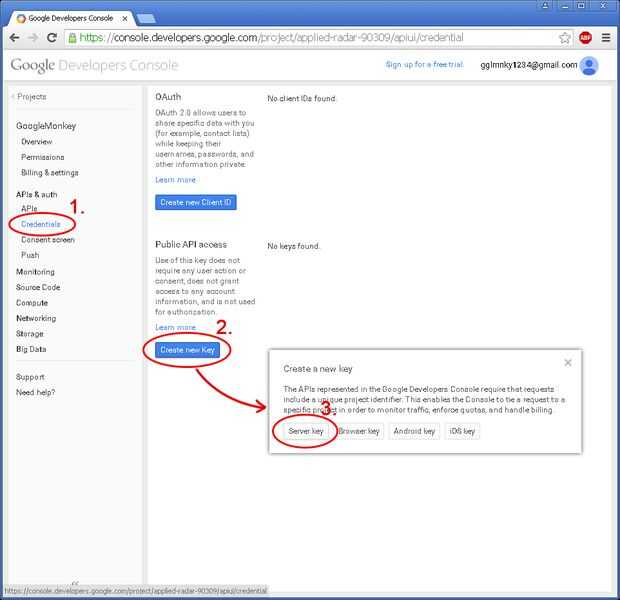Select Credentials in the sidebar

coord(41,224)
